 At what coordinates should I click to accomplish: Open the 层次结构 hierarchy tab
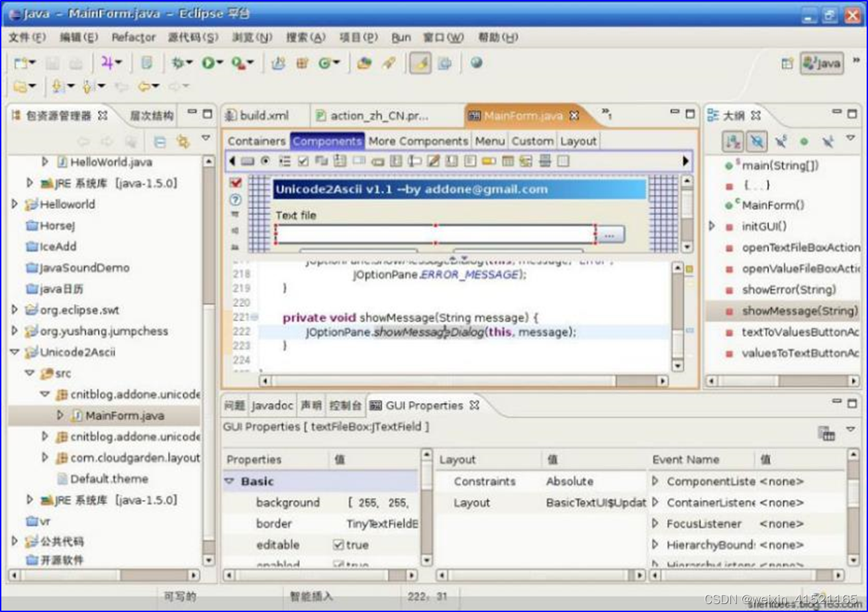(152, 116)
